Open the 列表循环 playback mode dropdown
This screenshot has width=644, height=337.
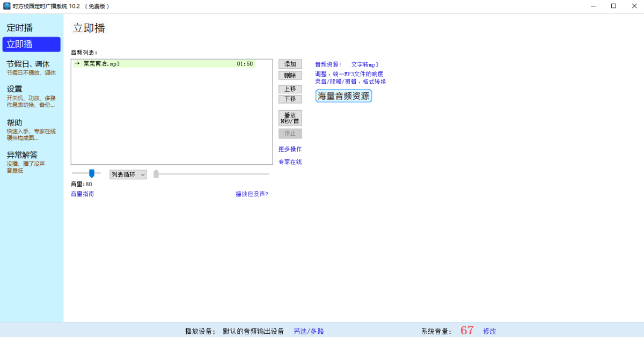[128, 174]
